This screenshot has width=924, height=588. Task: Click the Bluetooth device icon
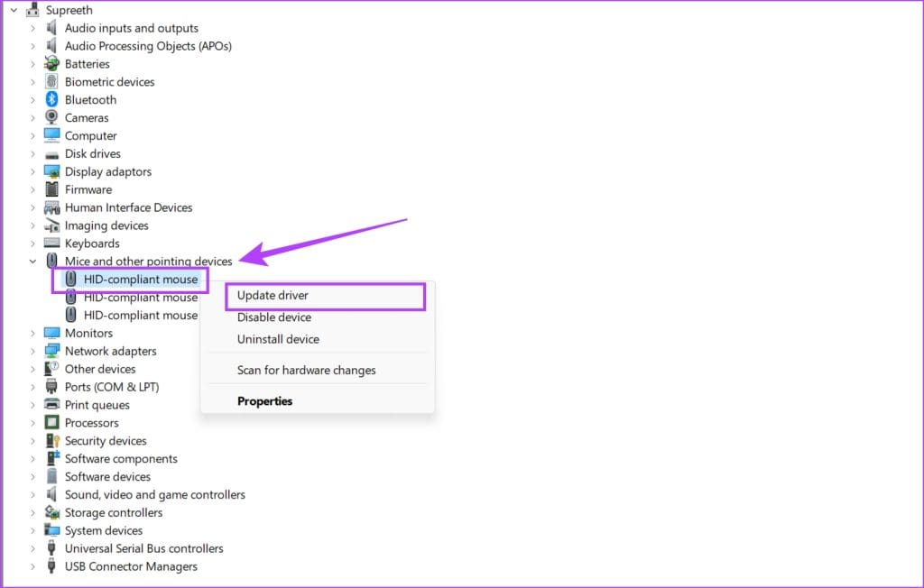[51, 99]
